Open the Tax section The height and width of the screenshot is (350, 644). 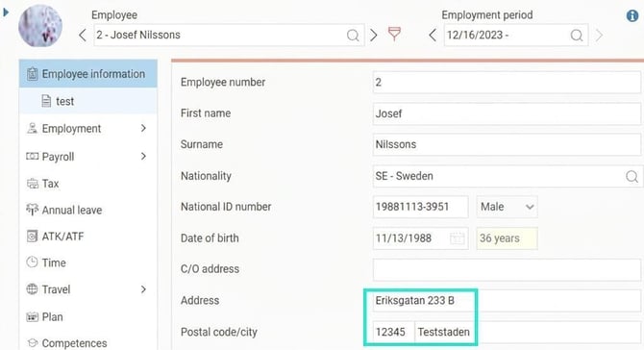(x=87, y=184)
